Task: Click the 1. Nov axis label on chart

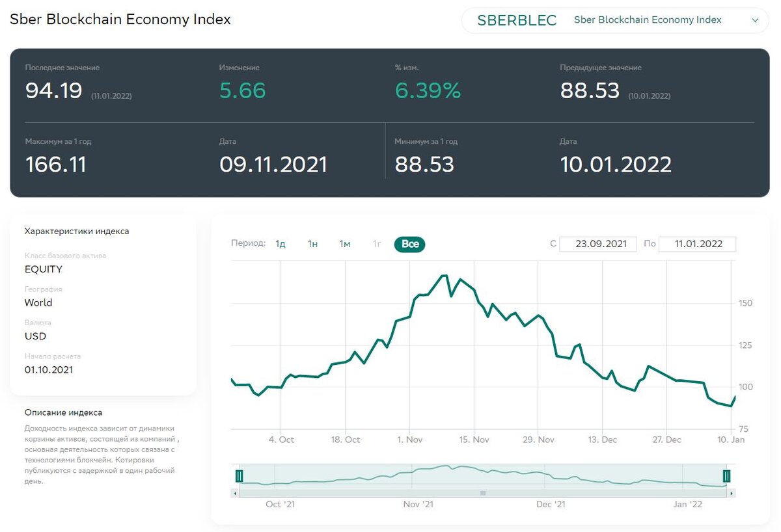Action: pyautogui.click(x=409, y=440)
